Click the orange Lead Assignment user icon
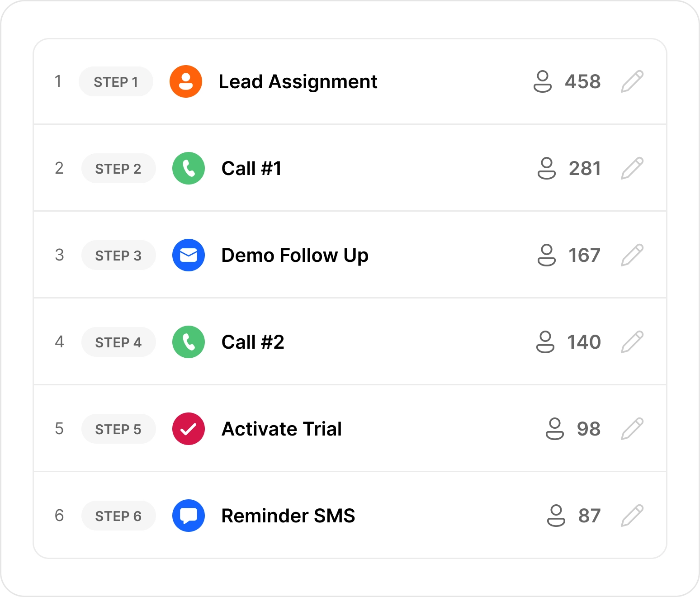Image resolution: width=700 pixels, height=597 pixels. click(x=185, y=81)
